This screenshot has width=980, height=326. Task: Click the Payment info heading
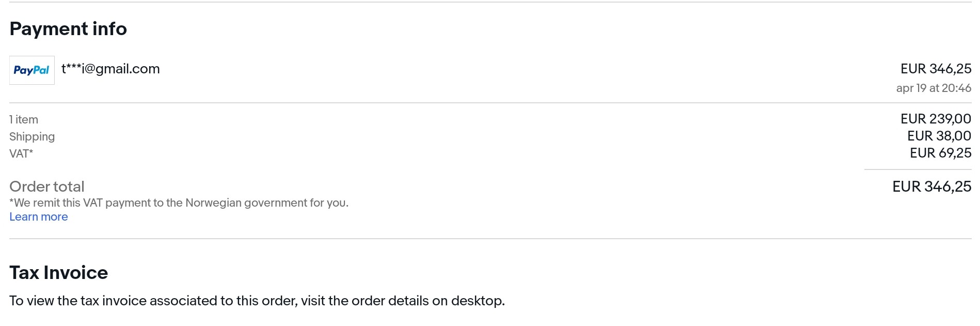point(68,29)
